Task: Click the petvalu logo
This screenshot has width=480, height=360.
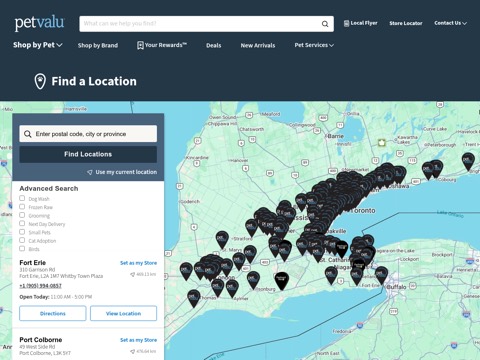Action: pos(39,23)
